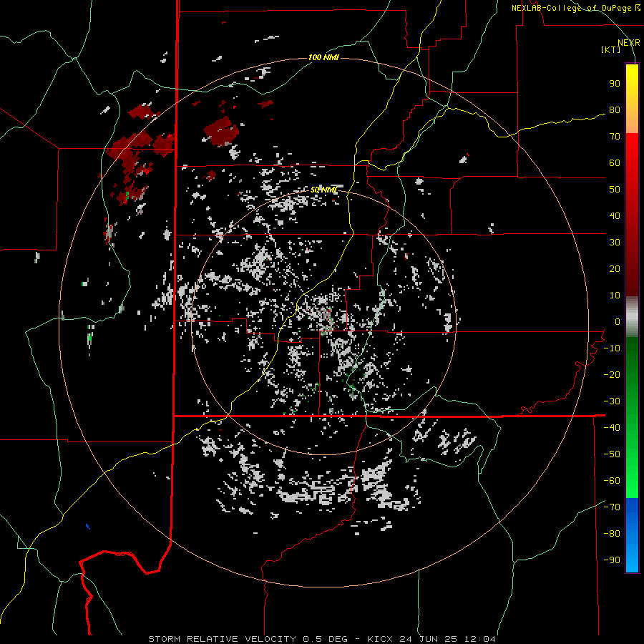This screenshot has height=644, width=644.
Task: Click the positive 40 scale label
Action: (x=615, y=216)
